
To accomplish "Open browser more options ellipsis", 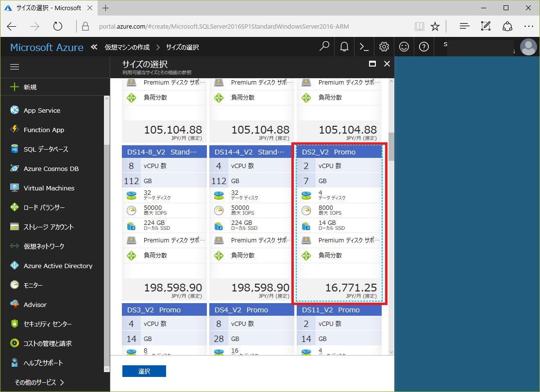I will [529, 26].
